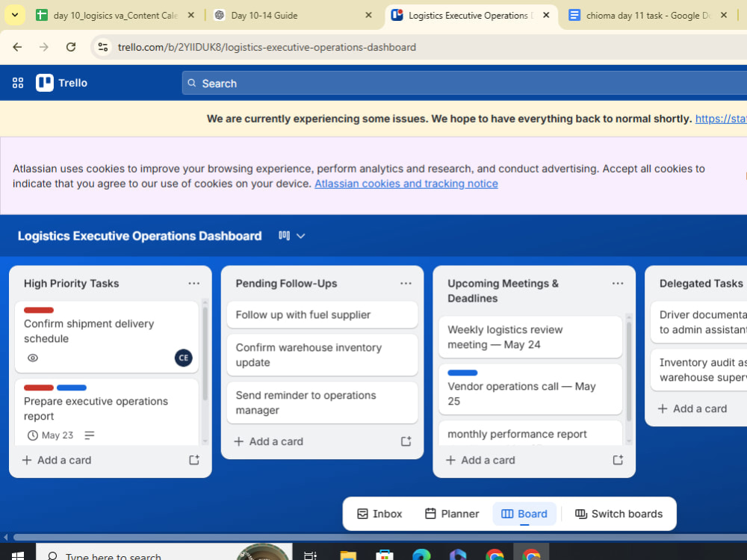Switch to the chioma day 11 task Google Docs tab
The image size is (747, 560).
pos(648,15)
